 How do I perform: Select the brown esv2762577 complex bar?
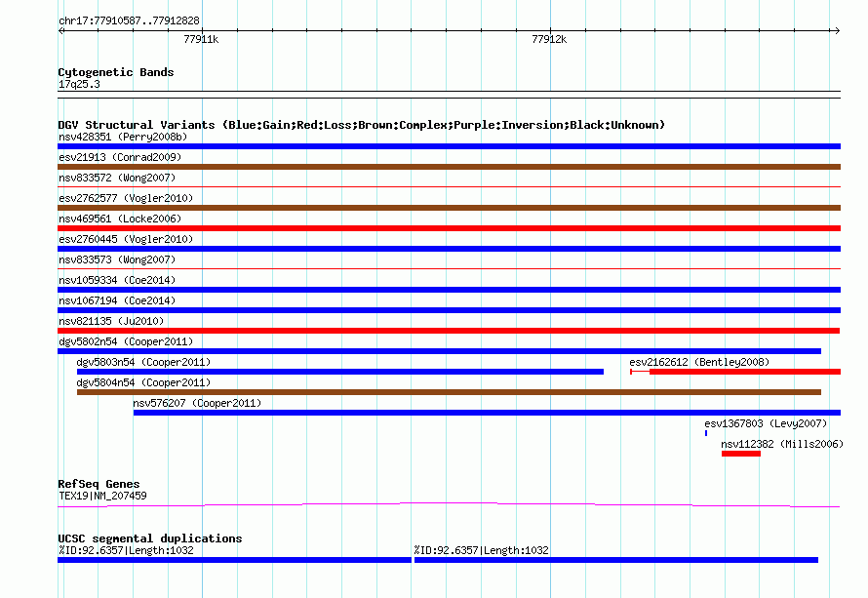point(449,208)
